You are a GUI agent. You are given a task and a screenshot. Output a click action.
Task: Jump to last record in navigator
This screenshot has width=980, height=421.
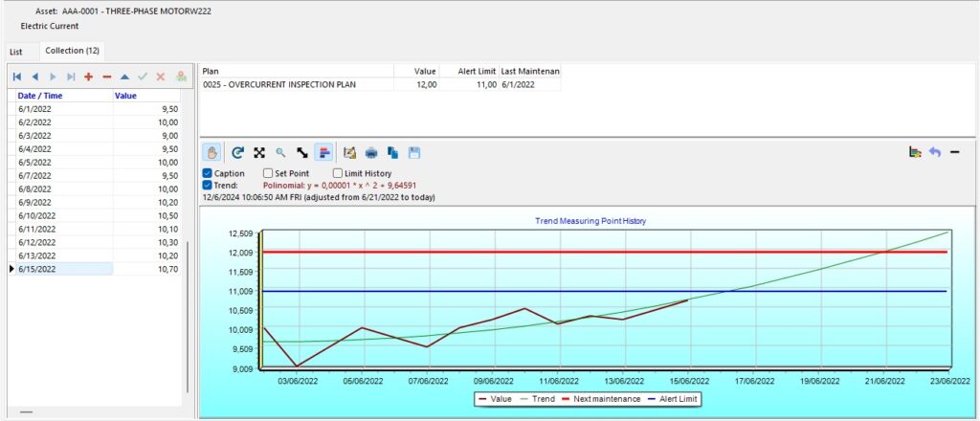pyautogui.click(x=71, y=77)
